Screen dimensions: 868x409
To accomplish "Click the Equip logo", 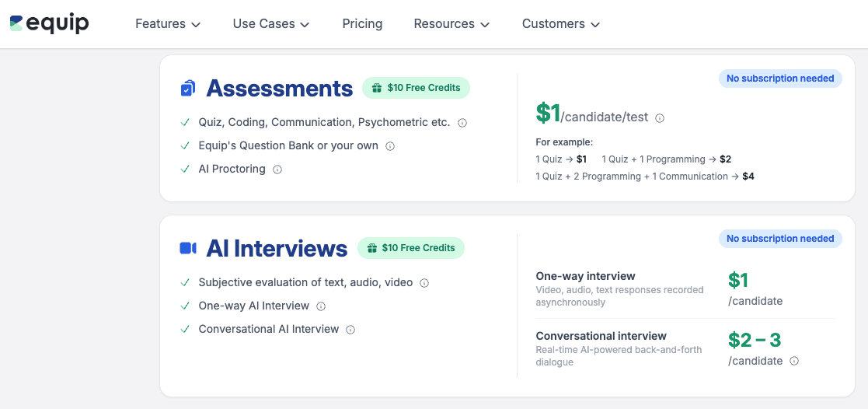I will [x=50, y=23].
